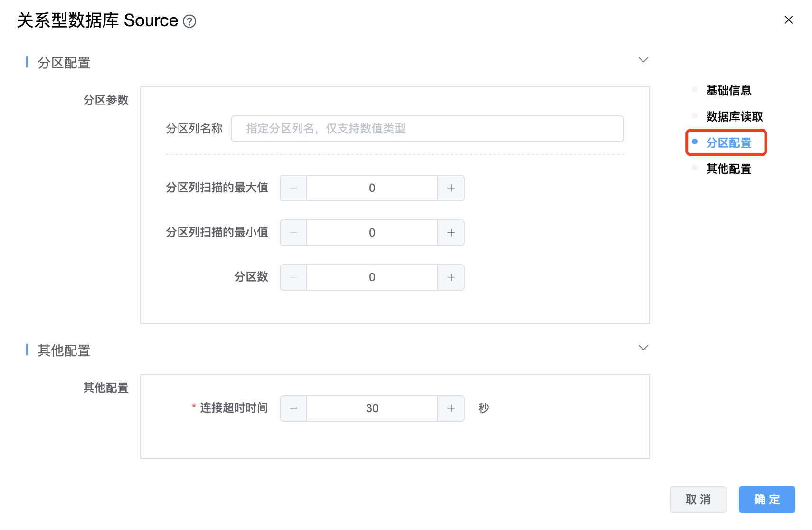This screenshot has width=812, height=530.
Task: Collapse the 其他配置 section chevron
Action: [643, 348]
